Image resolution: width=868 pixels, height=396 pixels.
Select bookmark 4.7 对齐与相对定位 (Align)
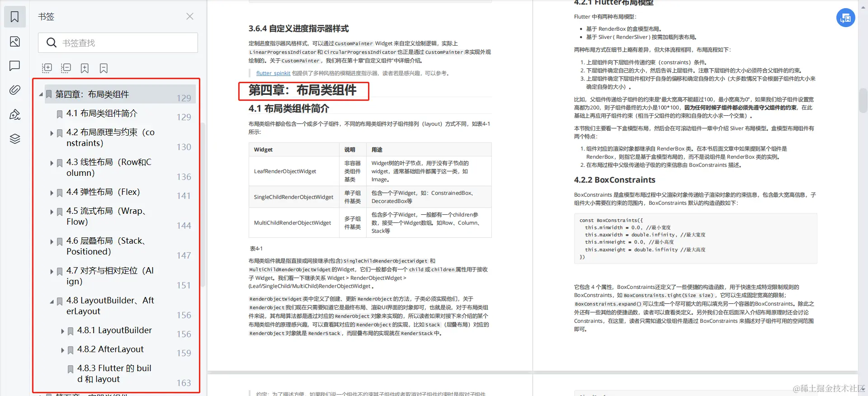click(x=110, y=276)
